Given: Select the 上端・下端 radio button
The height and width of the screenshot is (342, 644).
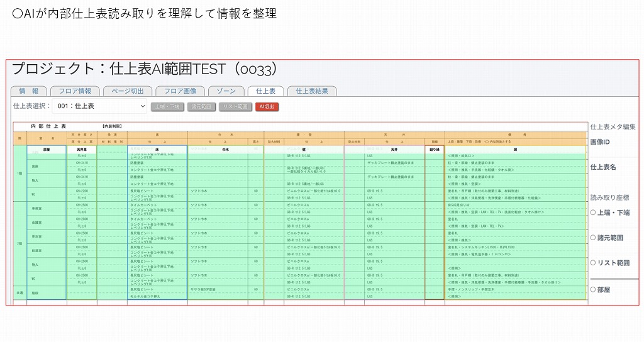Looking at the screenshot, I should (593, 212).
